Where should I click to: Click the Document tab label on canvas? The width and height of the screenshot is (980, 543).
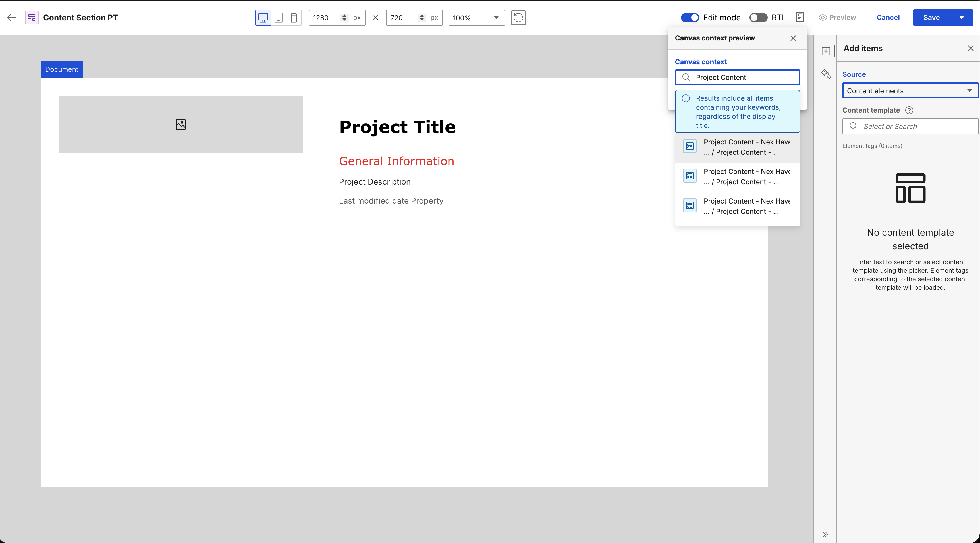point(62,69)
